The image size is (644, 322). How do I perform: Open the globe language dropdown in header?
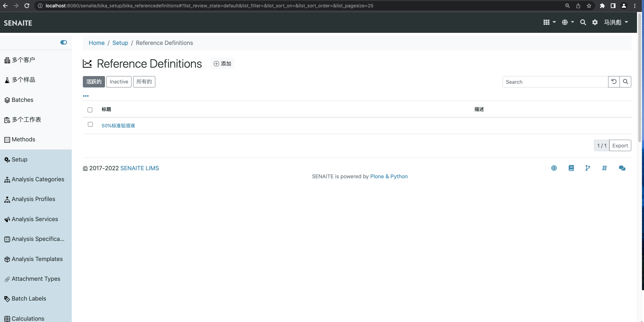click(x=568, y=22)
